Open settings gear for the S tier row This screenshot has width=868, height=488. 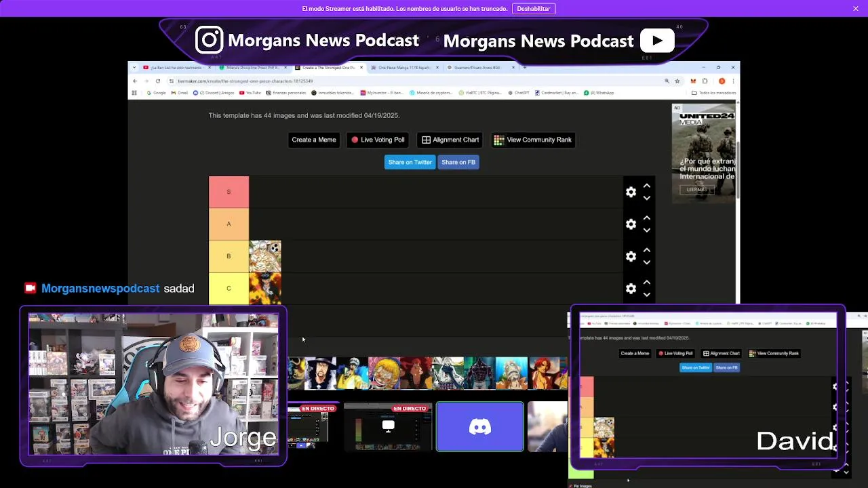pyautogui.click(x=631, y=192)
